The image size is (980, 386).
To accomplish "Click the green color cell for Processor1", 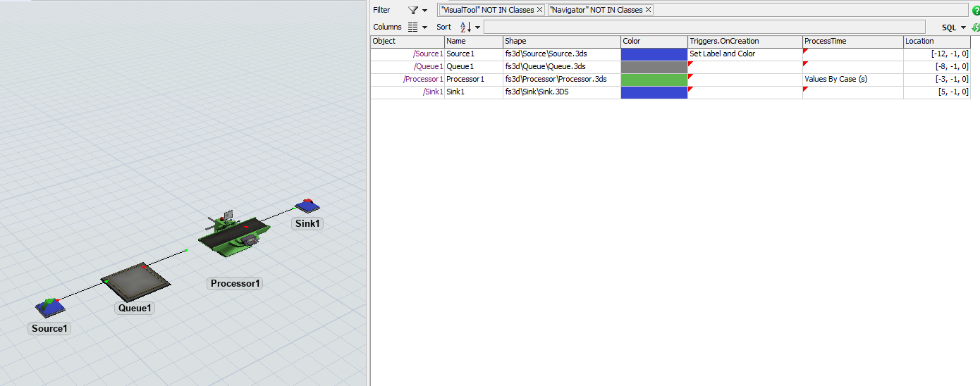I will tap(654, 80).
